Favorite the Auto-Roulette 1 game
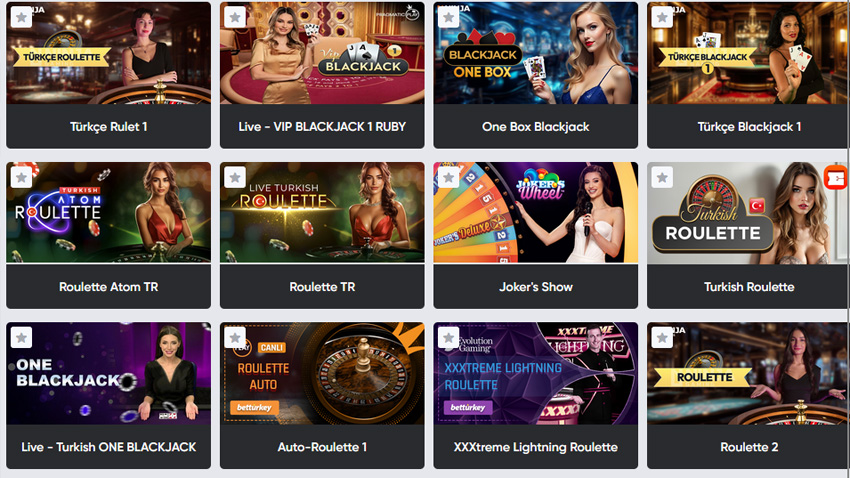Viewport: 850px width, 478px height. [x=235, y=338]
